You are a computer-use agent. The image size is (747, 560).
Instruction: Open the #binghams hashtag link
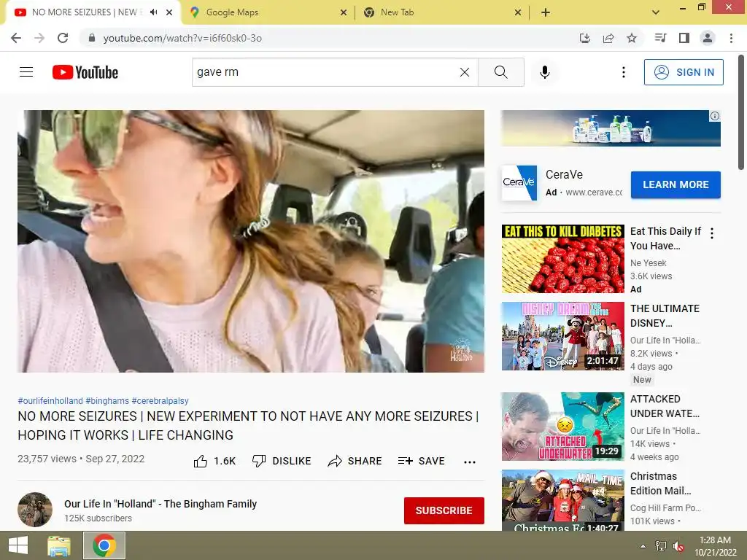107,401
